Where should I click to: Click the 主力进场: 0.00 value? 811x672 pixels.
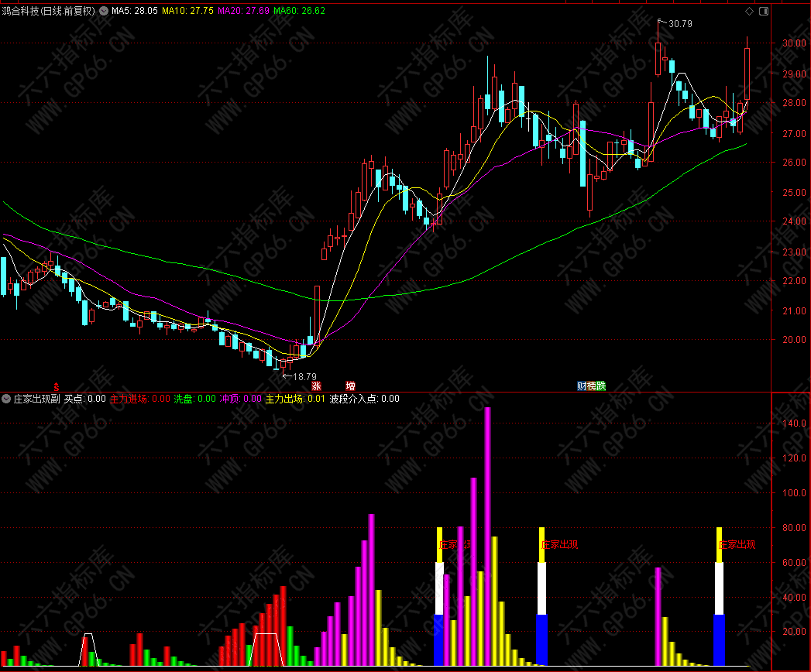tap(139, 399)
